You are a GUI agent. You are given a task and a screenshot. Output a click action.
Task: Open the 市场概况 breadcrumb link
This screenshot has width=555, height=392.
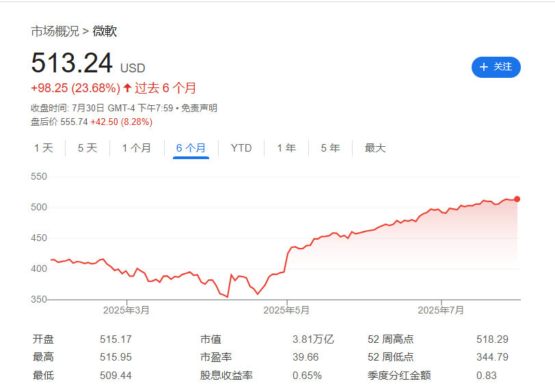pos(55,31)
